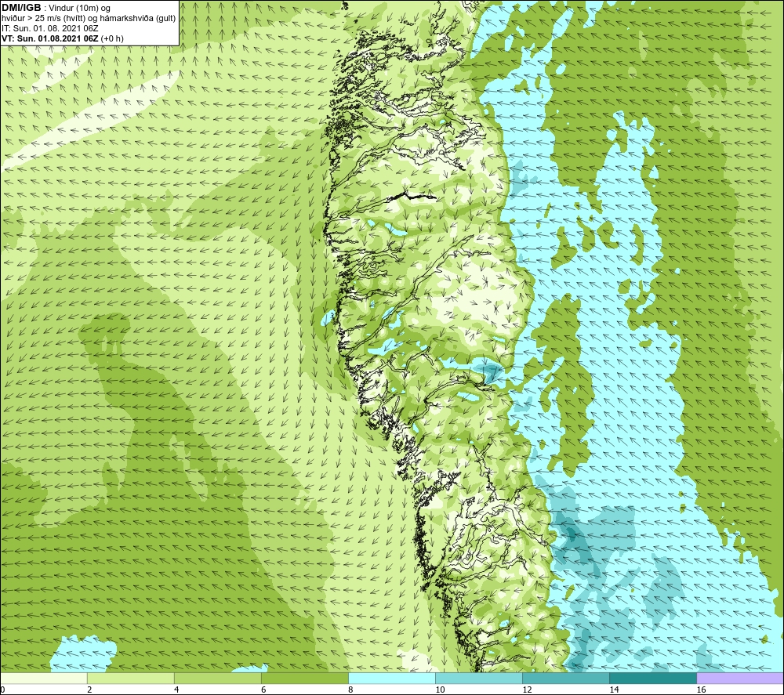Click the 'hviður > 25 m/s (hvítt)' line

pyautogui.click(x=89, y=18)
